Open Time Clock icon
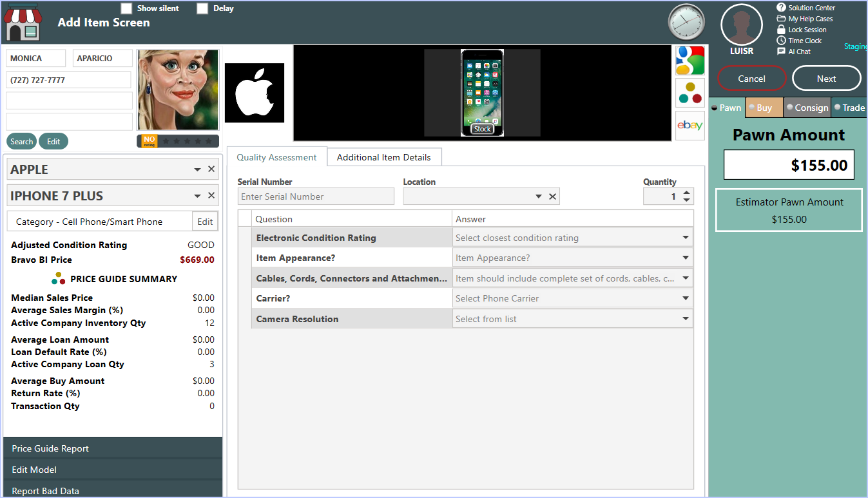The image size is (868, 498). [781, 41]
